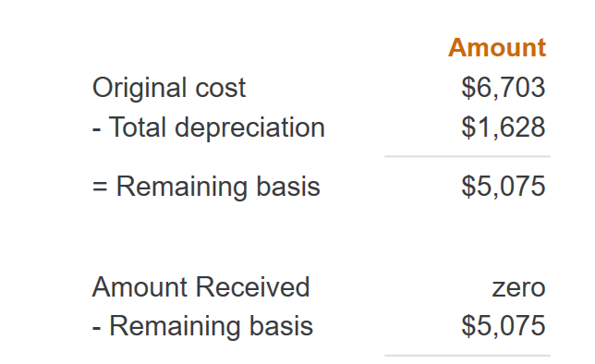This screenshot has height=364, width=595.
Task: Click the $6,703 original cost value
Action: [504, 88]
